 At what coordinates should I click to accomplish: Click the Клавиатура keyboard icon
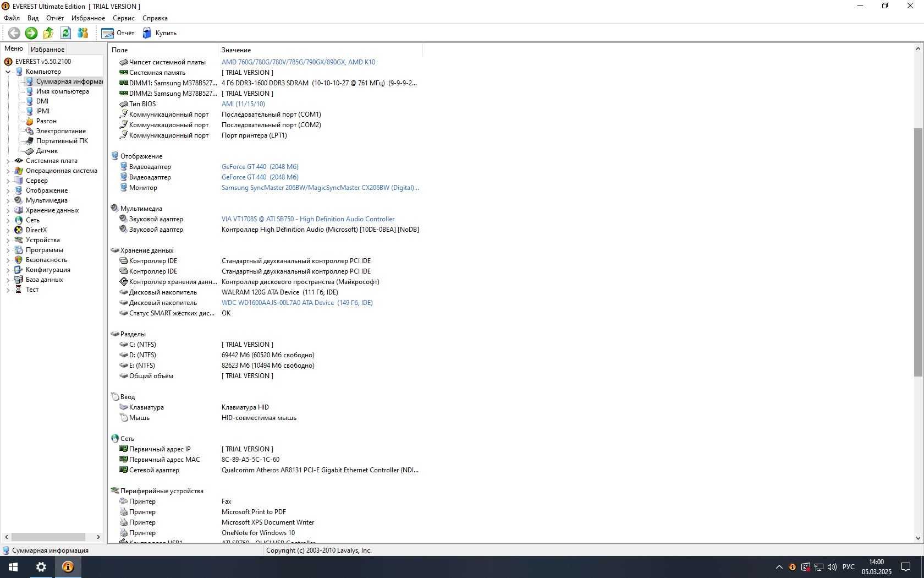[x=124, y=407]
